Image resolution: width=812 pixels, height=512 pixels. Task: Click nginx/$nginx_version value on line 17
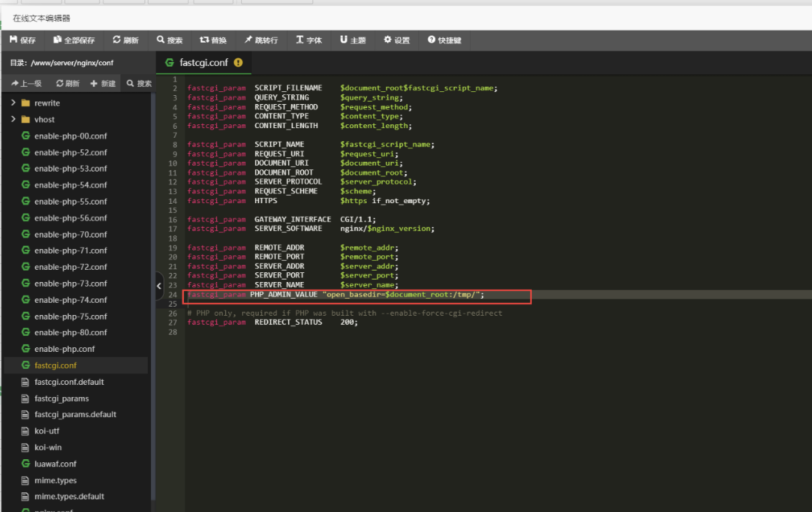[x=387, y=229]
